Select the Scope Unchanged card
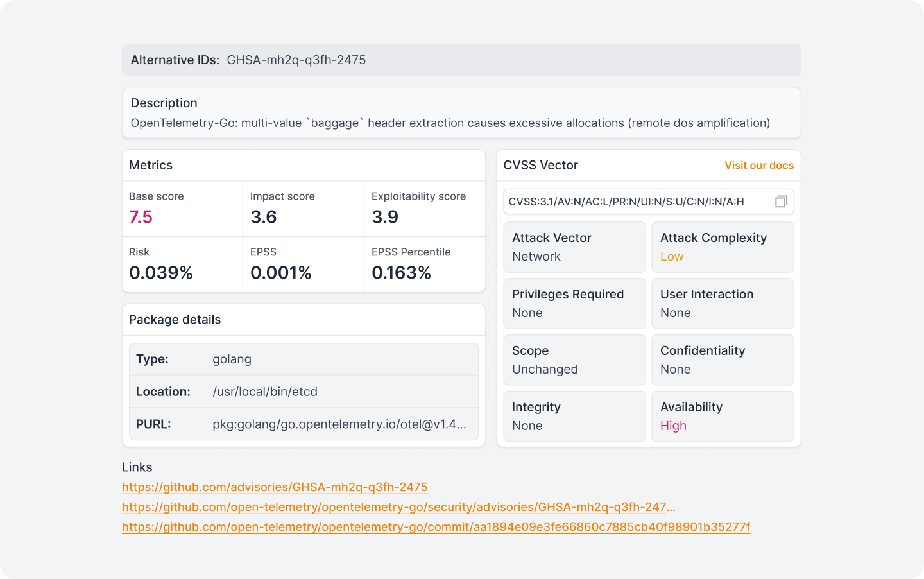Image resolution: width=924 pixels, height=579 pixels. pos(574,360)
